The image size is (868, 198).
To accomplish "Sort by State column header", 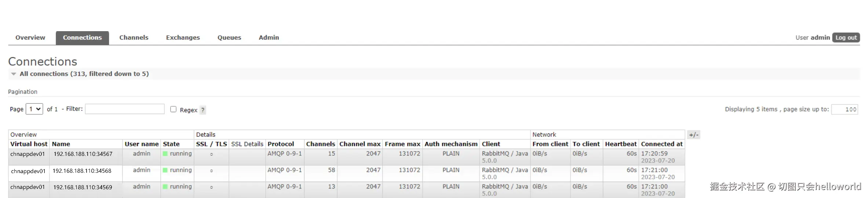I will [171, 144].
